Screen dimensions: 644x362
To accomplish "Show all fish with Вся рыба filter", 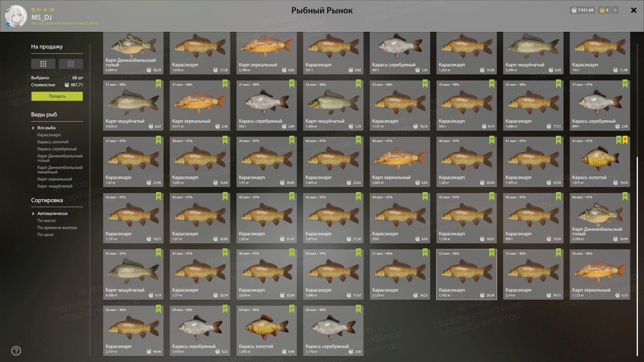I will (46, 128).
